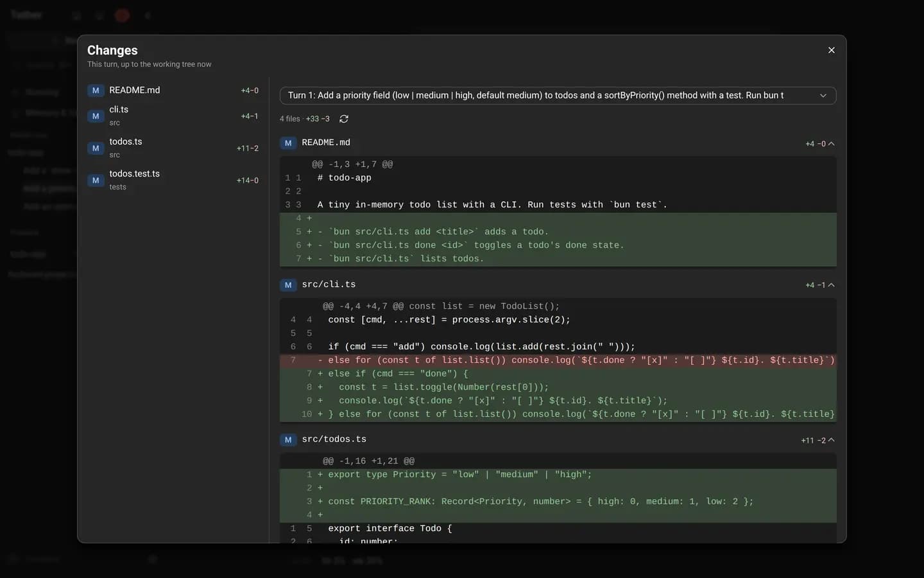Click the M badge of README.md diff header
The image size is (924, 578).
288,143
